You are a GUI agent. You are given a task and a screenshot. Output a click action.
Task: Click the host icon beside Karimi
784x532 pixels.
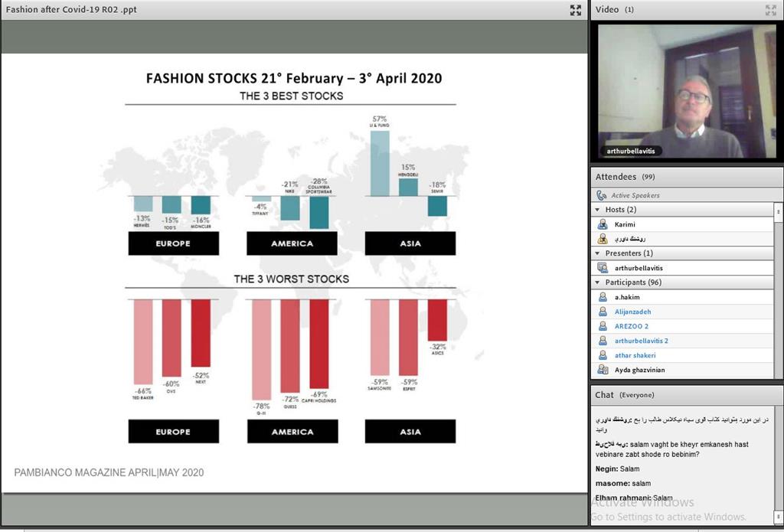click(603, 224)
